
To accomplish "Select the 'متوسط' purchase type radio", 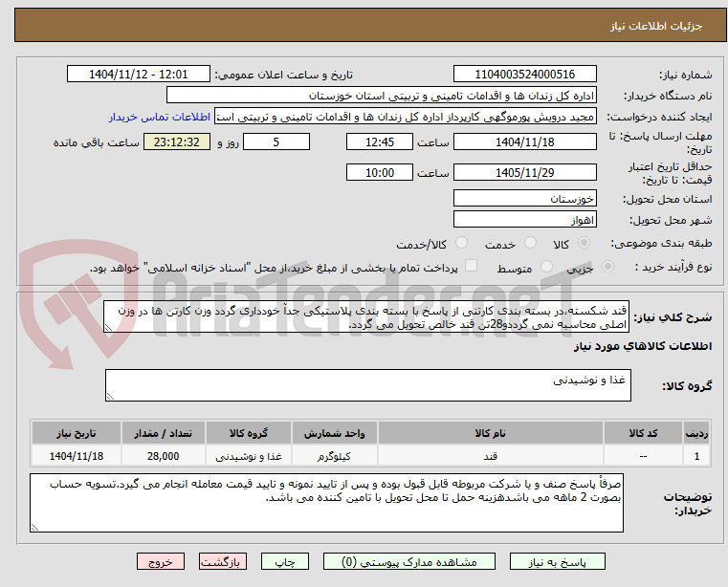I will (547, 267).
